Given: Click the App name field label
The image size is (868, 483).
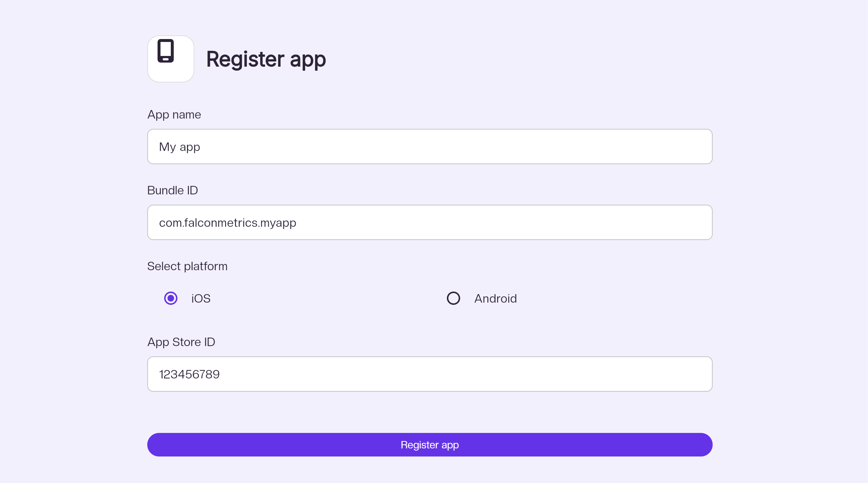Looking at the screenshot, I should point(174,114).
